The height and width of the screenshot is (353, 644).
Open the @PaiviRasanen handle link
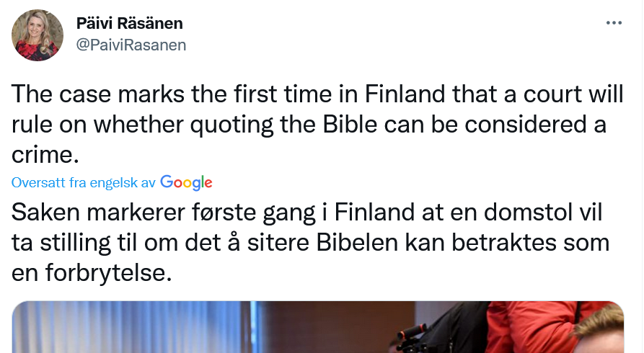coord(131,45)
